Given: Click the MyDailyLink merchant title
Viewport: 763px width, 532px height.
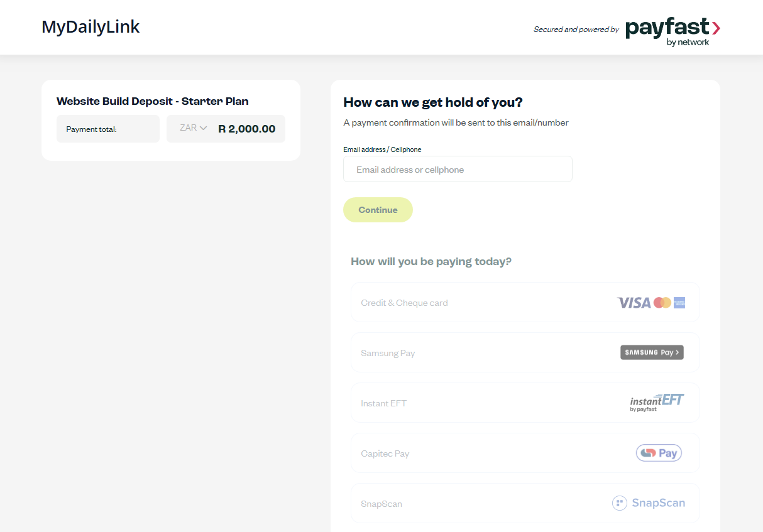Looking at the screenshot, I should [91, 27].
